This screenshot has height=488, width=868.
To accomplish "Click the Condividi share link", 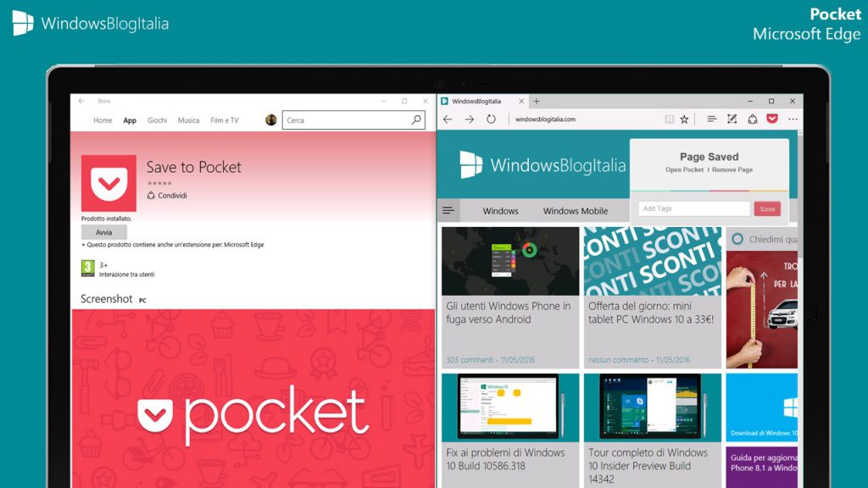I will point(167,196).
